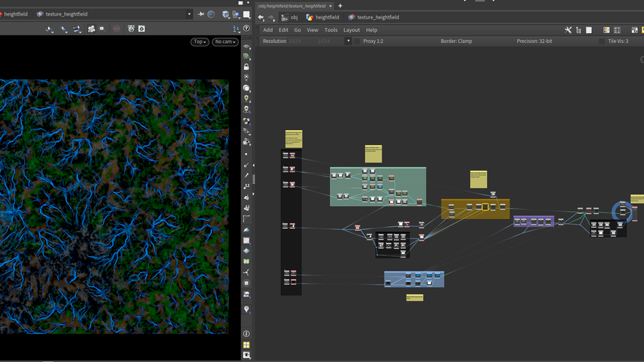
Task: Click the info icon at viewport sidebar bottom
Action: 246,334
